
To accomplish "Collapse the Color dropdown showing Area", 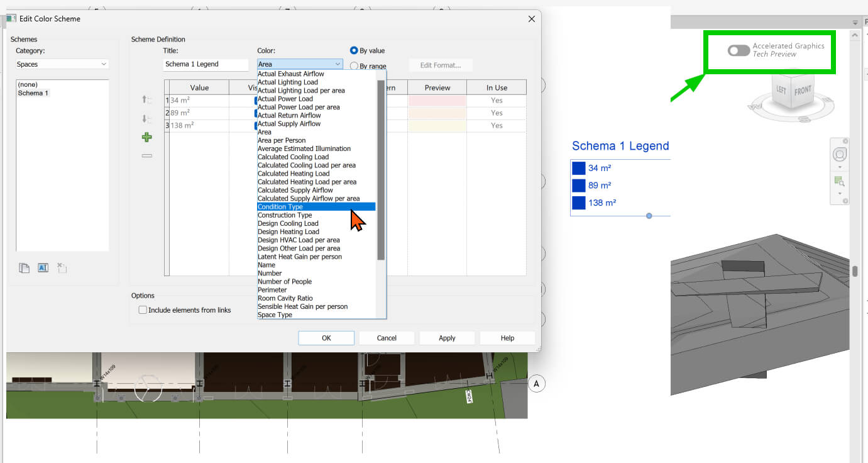I will tap(338, 64).
